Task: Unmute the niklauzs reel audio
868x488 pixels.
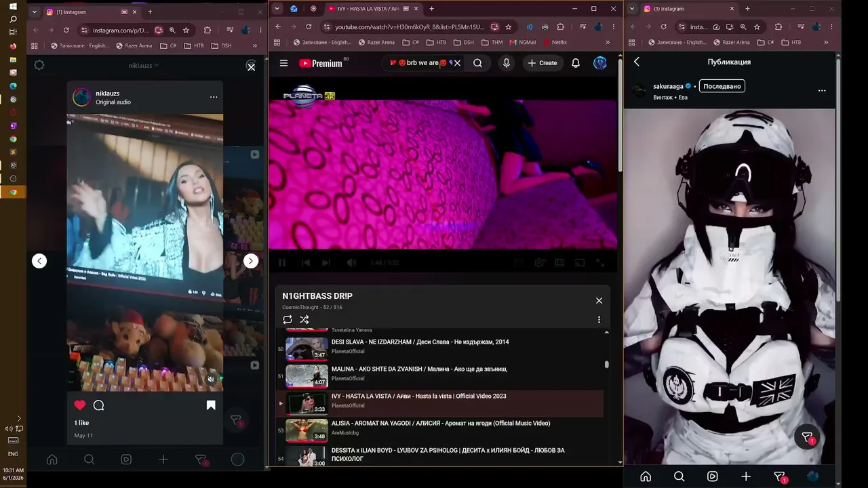Action: 211,380
